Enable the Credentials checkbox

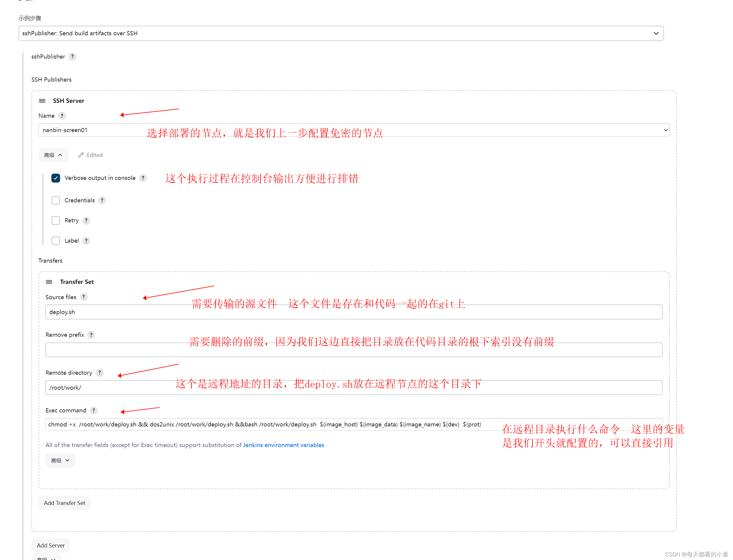[x=55, y=200]
